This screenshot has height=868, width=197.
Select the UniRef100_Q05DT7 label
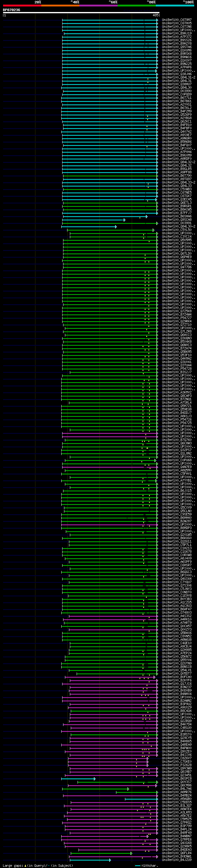click(x=176, y=674)
